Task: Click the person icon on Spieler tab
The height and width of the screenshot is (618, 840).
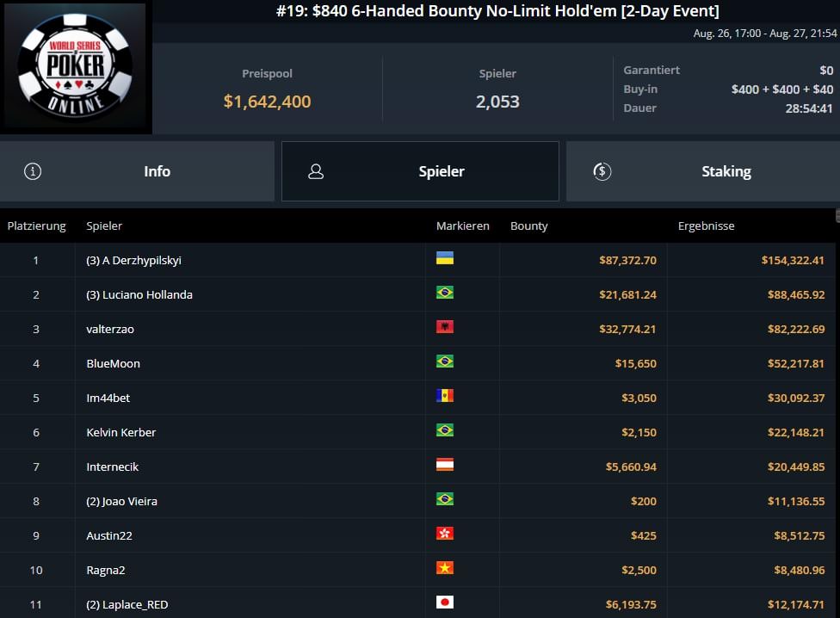Action: 316,171
